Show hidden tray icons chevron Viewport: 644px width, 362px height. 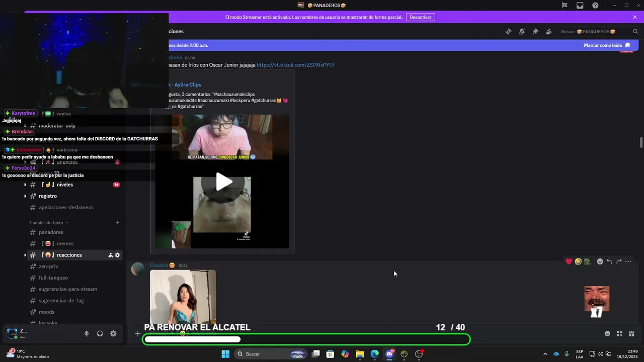pyautogui.click(x=545, y=354)
